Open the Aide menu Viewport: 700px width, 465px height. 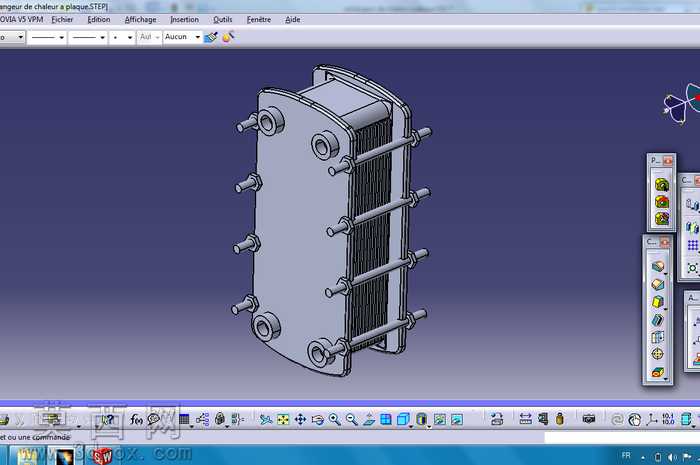tap(292, 20)
